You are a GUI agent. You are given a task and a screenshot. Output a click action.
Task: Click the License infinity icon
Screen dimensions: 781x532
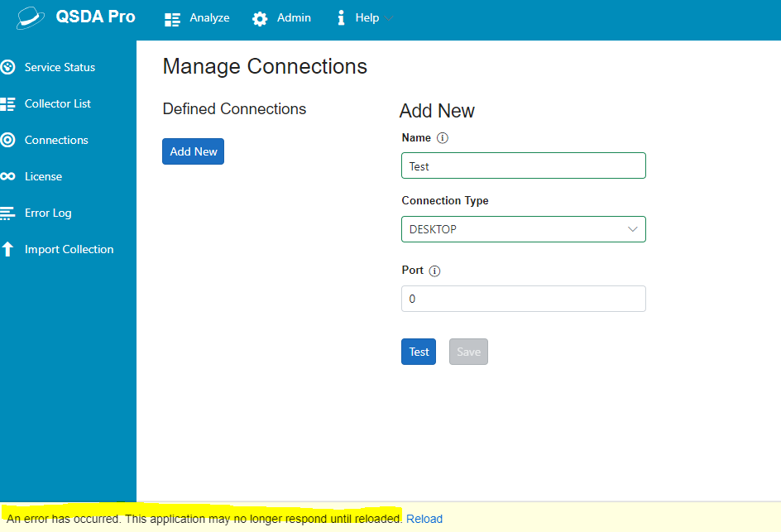point(7,176)
